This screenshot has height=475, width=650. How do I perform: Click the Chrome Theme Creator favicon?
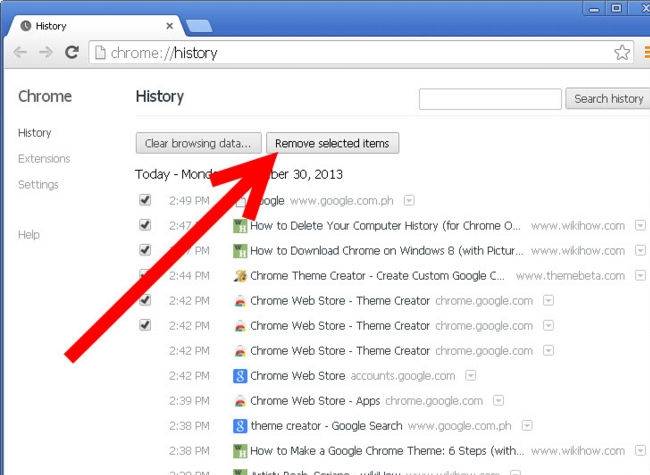click(x=240, y=276)
